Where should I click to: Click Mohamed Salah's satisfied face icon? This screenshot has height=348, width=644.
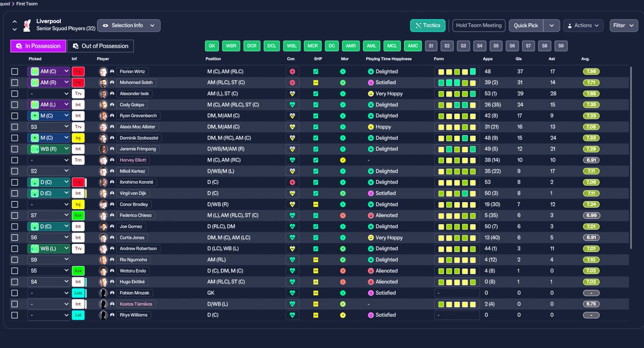pyautogui.click(x=371, y=82)
